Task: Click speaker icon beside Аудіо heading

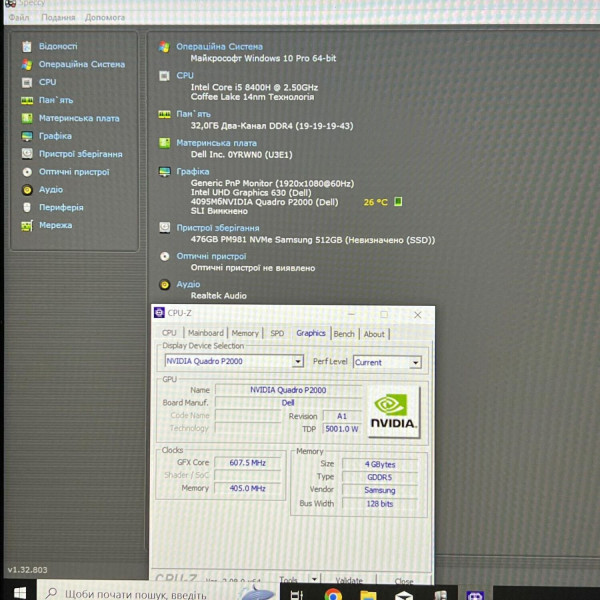Action: (164, 284)
